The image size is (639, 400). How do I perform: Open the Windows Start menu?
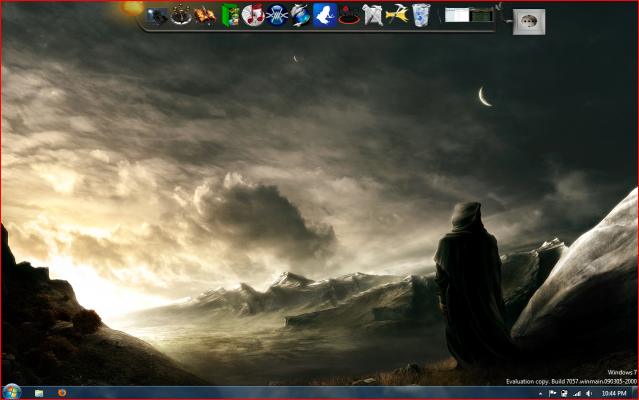pos(12,393)
